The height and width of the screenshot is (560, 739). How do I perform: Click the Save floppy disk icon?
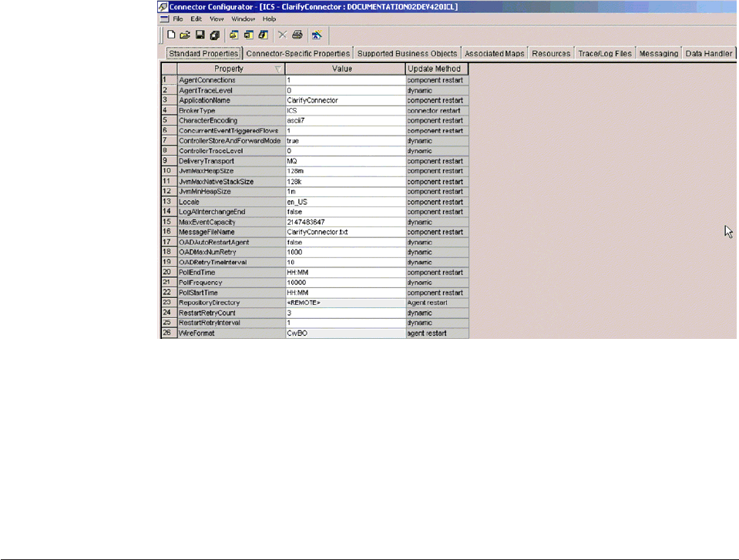(x=200, y=35)
